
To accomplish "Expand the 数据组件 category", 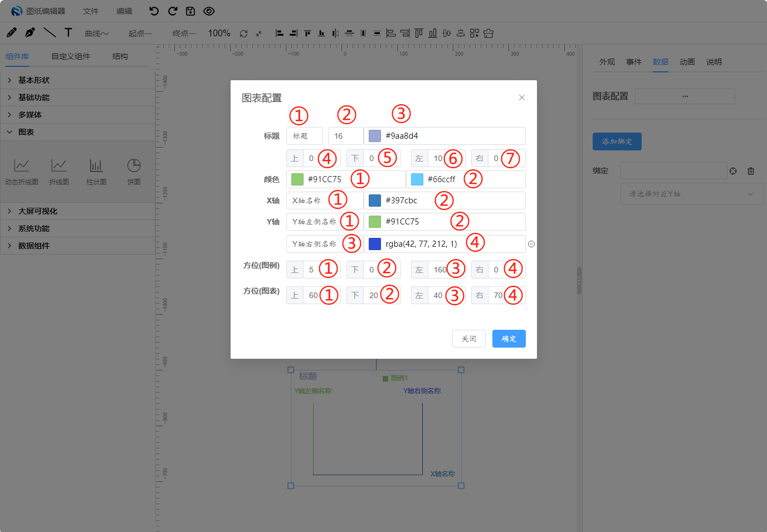I will tap(77, 246).
